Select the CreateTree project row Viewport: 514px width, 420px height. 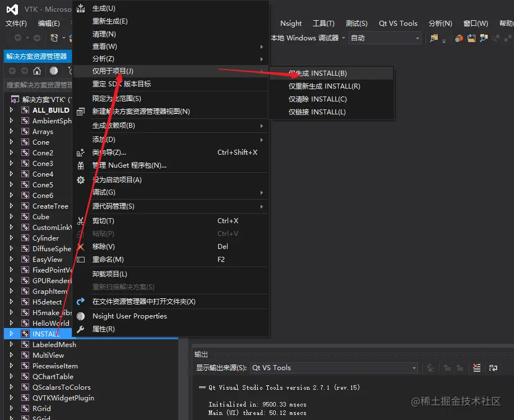pyautogui.click(x=38, y=206)
